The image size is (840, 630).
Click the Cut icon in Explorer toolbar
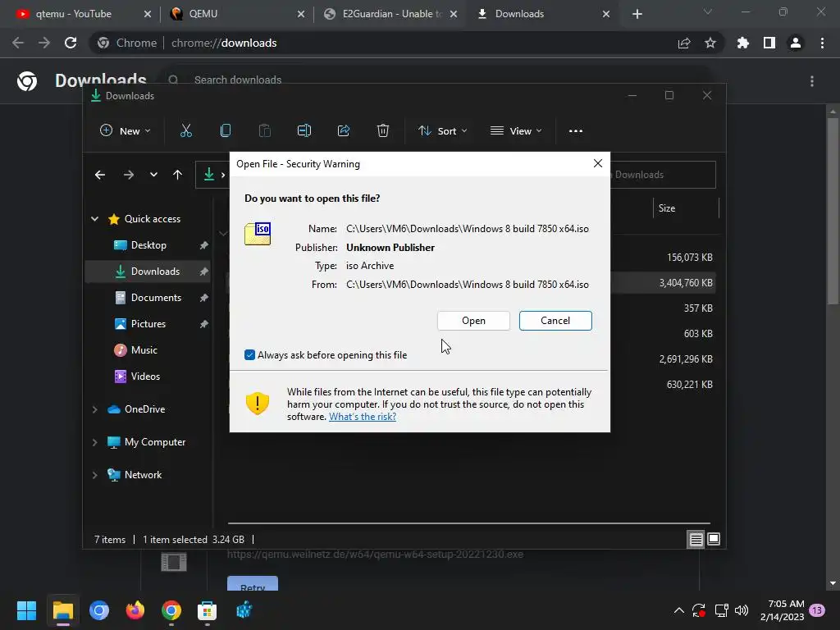click(x=186, y=130)
